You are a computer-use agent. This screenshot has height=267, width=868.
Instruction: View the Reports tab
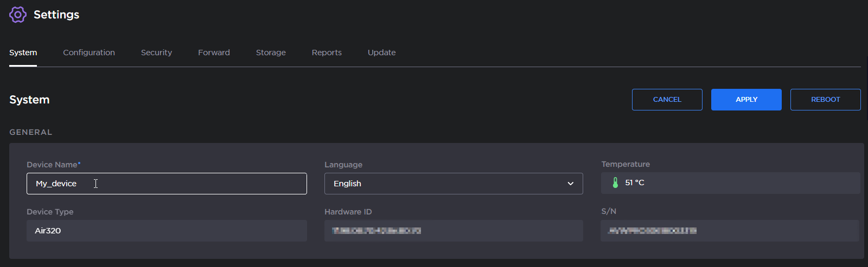pyautogui.click(x=327, y=53)
